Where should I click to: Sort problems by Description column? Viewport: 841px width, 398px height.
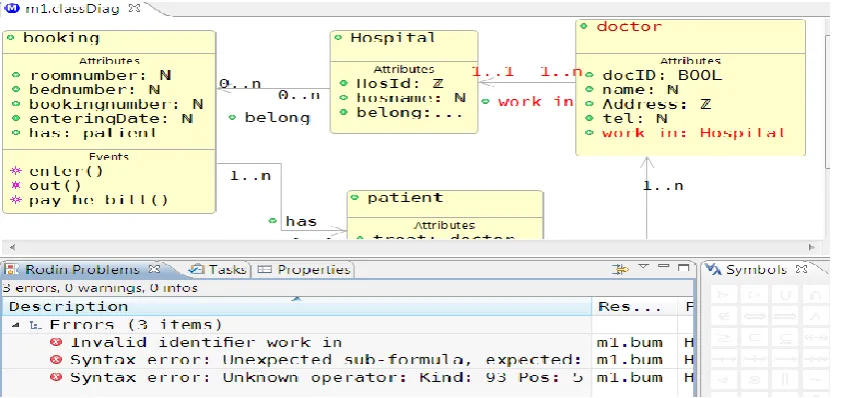pyautogui.click(x=297, y=307)
